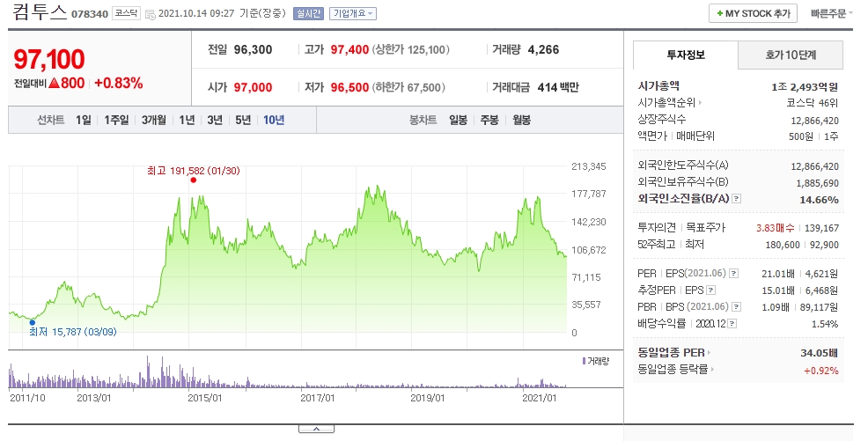This screenshot has width=868, height=441.
Task: Click 52주 최고 value 180,600
Action: 783,245
